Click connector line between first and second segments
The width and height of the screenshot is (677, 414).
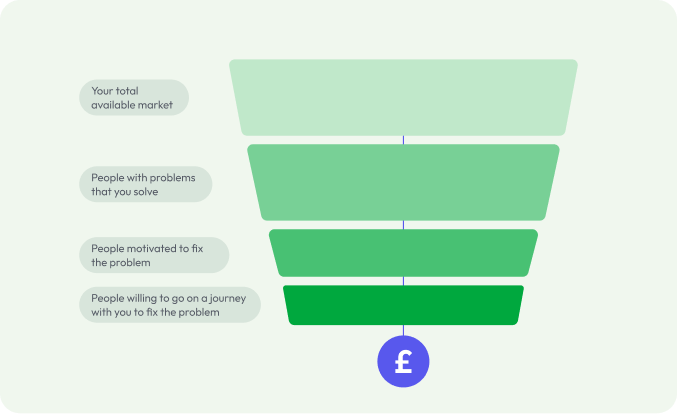(403, 140)
